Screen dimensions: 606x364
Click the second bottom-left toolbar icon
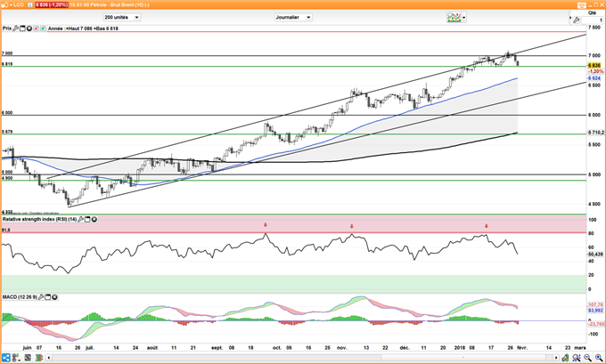(x=16, y=358)
